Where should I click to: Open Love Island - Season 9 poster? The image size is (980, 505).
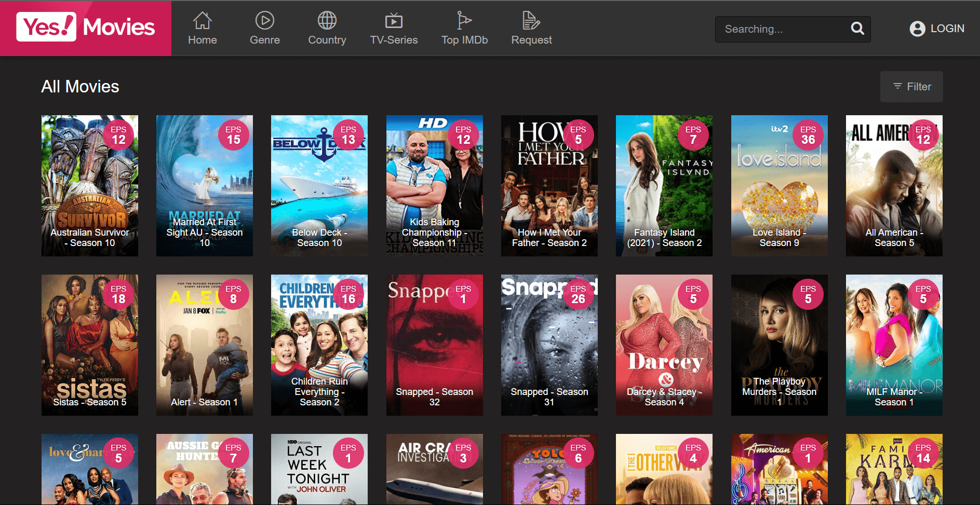tap(779, 185)
